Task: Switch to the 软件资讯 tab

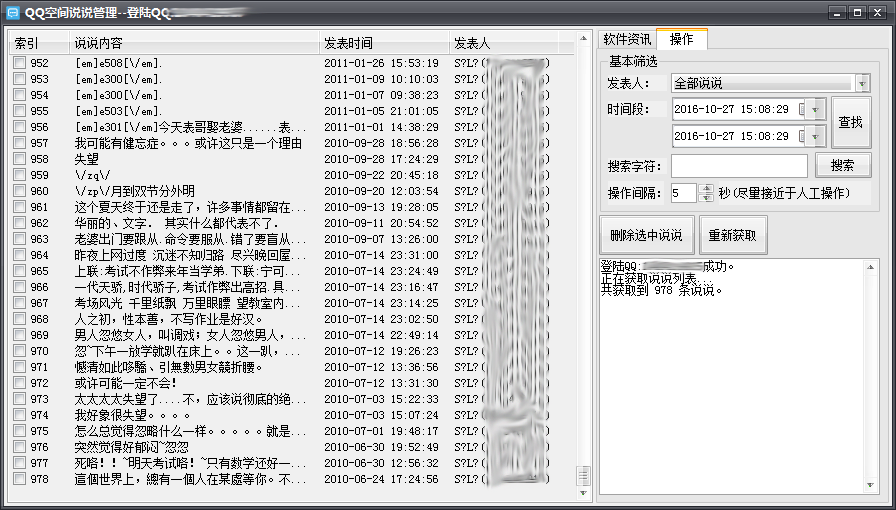Action: (627, 39)
